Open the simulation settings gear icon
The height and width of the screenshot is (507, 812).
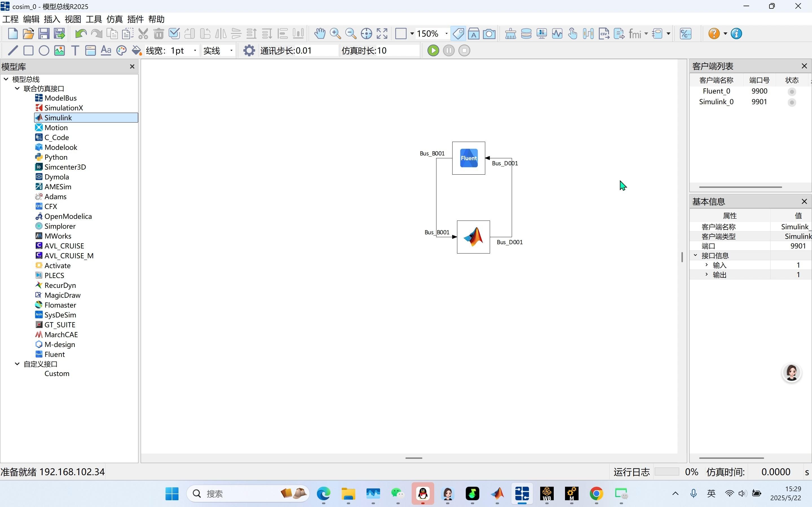click(x=249, y=51)
